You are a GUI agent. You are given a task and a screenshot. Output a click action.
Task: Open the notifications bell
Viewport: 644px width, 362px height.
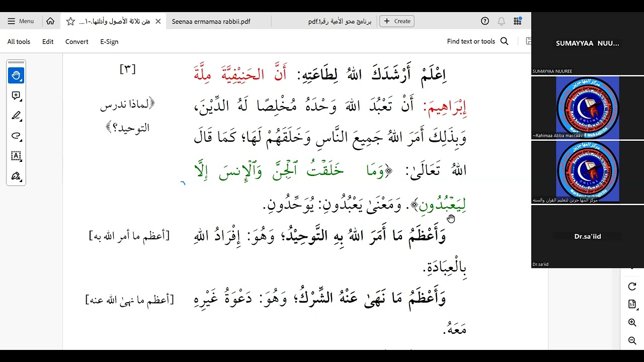501,21
